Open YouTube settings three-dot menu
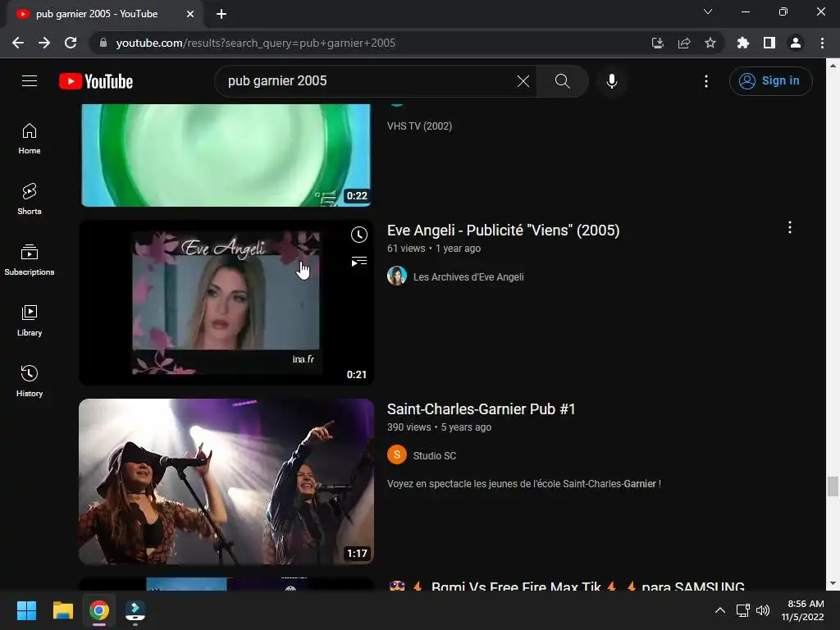Viewport: 840px width, 630px height. tap(705, 81)
